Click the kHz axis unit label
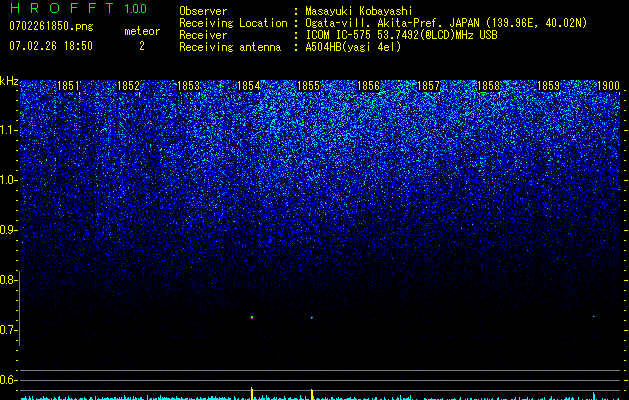This screenshot has height=400, width=629. pos(9,81)
